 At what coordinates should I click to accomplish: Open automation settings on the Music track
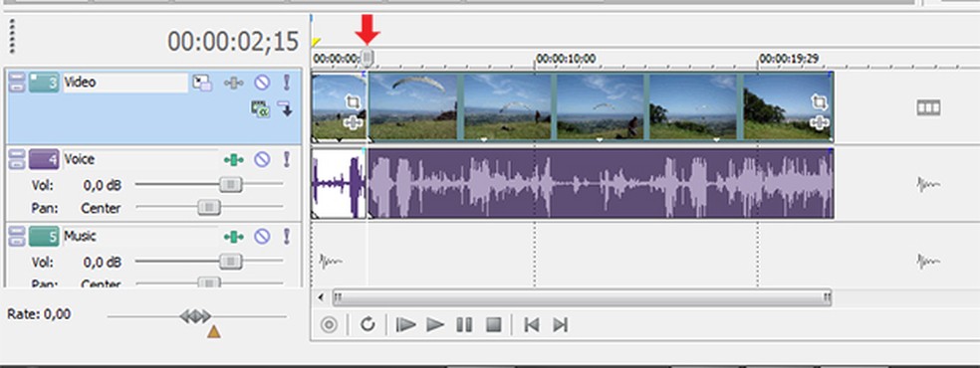pyautogui.click(x=234, y=237)
